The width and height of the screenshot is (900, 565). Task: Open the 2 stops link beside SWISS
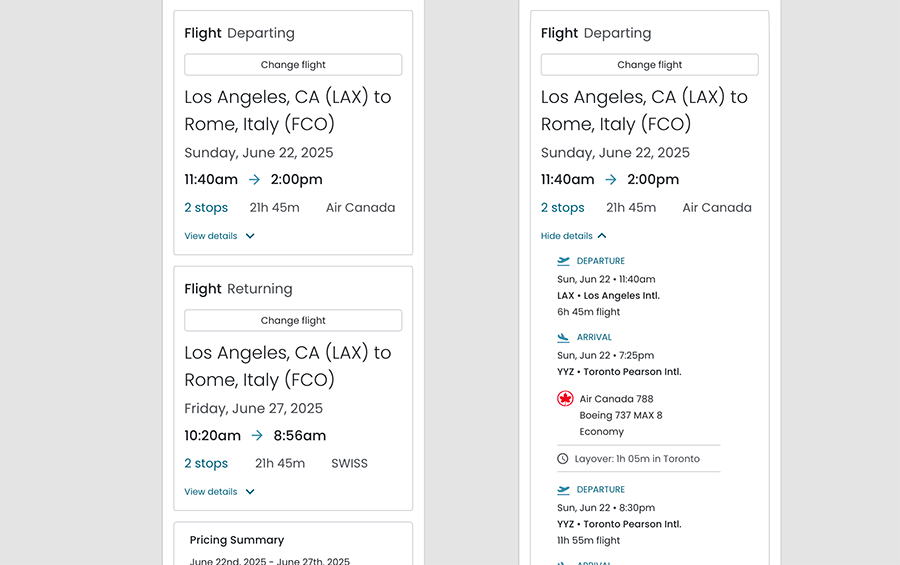pyautogui.click(x=206, y=464)
